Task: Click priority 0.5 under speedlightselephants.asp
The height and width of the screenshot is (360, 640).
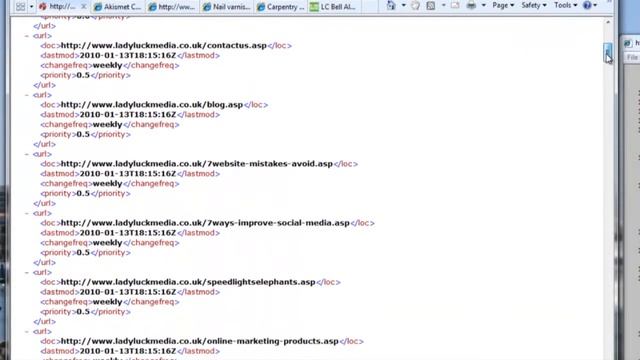Action: (83, 312)
